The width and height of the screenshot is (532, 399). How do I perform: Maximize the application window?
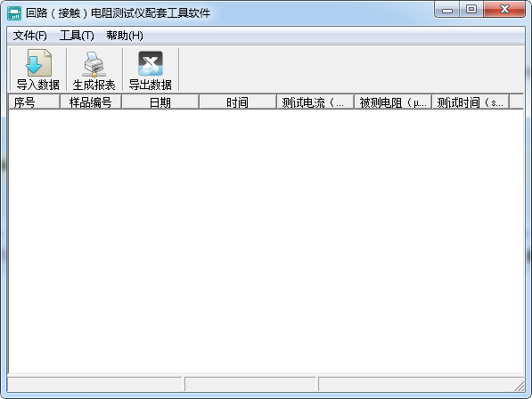[x=471, y=10]
